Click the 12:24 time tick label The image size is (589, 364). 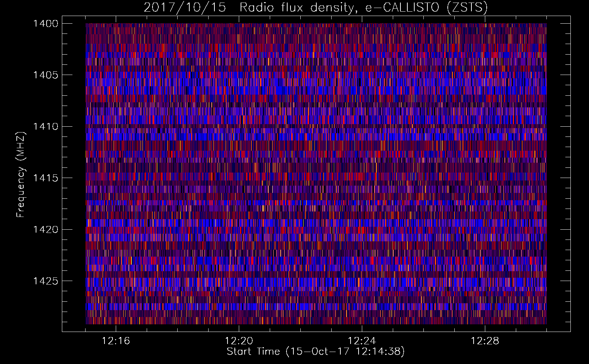(x=362, y=341)
